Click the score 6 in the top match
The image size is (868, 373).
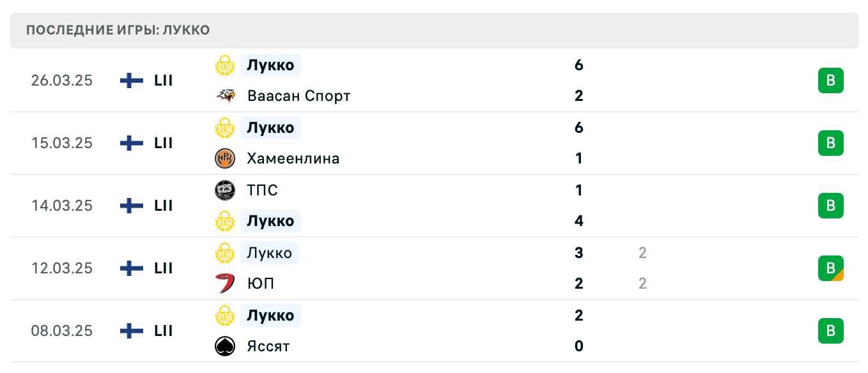(578, 65)
